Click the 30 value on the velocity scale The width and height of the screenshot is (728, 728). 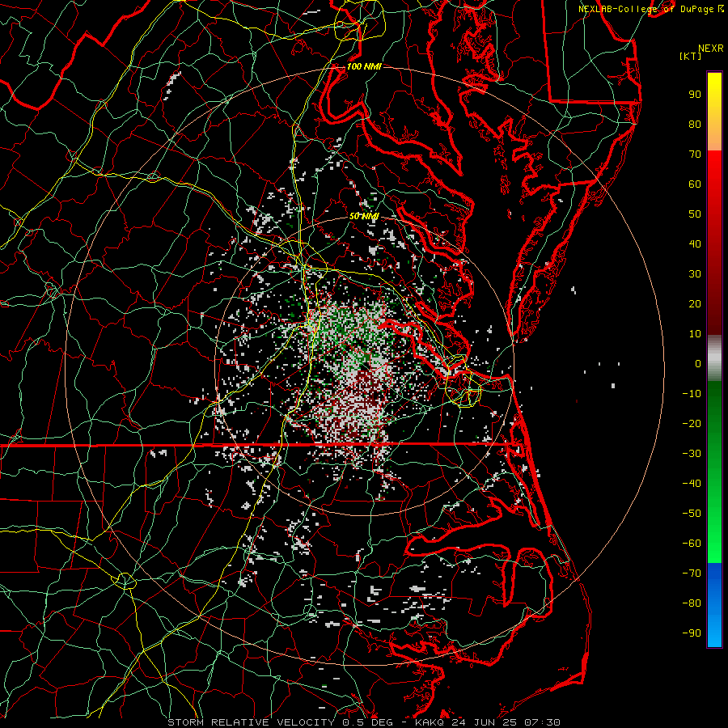click(x=695, y=274)
